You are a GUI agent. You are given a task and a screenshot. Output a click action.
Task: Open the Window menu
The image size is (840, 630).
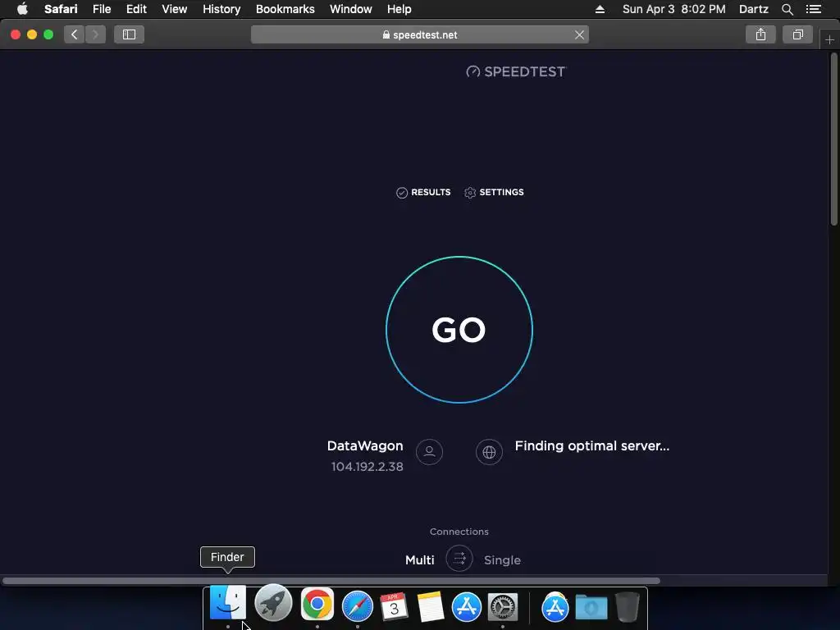[351, 9]
